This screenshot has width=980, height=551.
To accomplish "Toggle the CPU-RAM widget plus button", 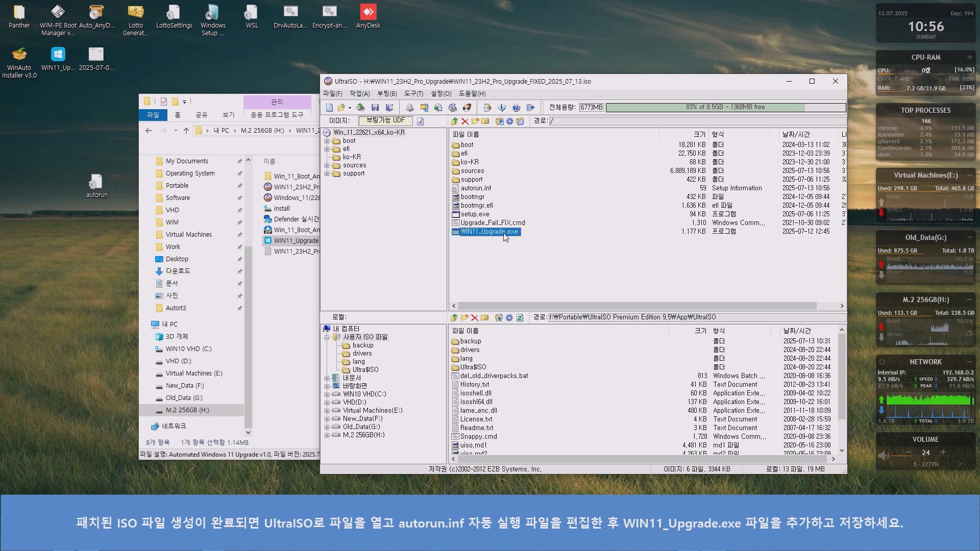I will pos(969,57).
